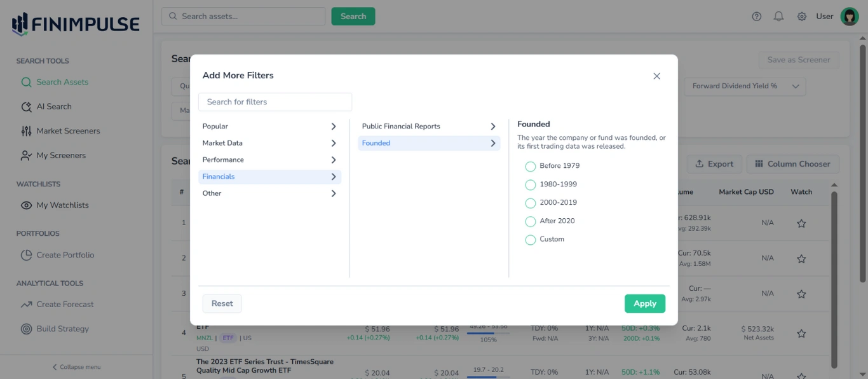Open the Forward Dividend Yield dropdown

[743, 86]
